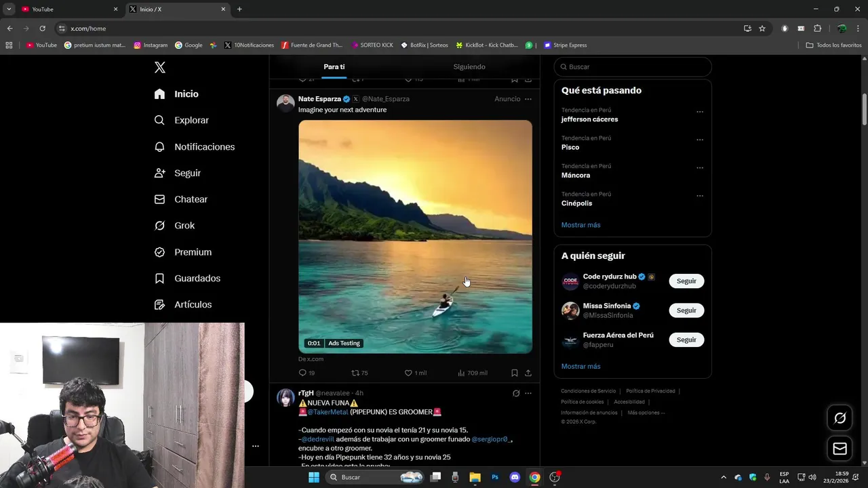Open Guardados bookmarks
Viewport: 868px width, 488px height.
pos(187,279)
